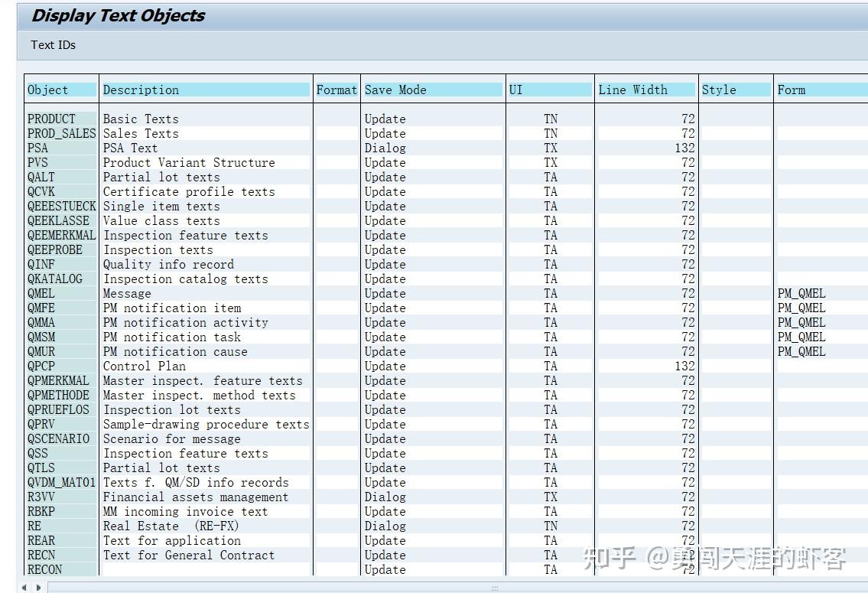Click the PM notification activity description

point(185,322)
